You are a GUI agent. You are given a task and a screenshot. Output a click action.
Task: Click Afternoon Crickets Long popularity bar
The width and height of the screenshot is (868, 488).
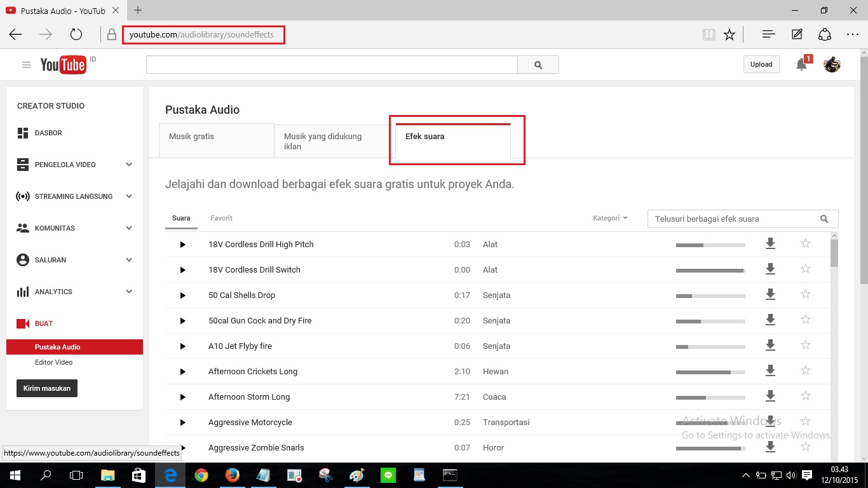pyautogui.click(x=710, y=372)
